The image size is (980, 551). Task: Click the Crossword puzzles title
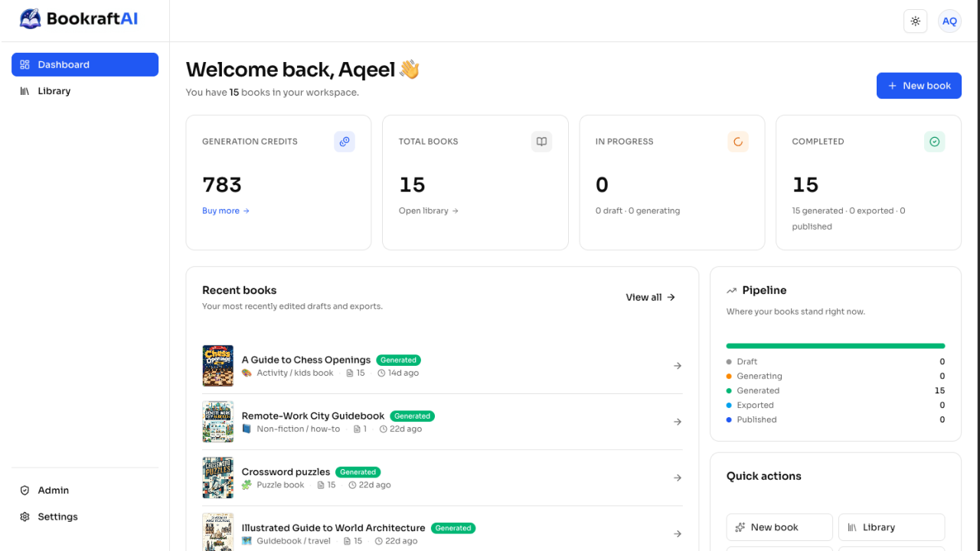286,471
